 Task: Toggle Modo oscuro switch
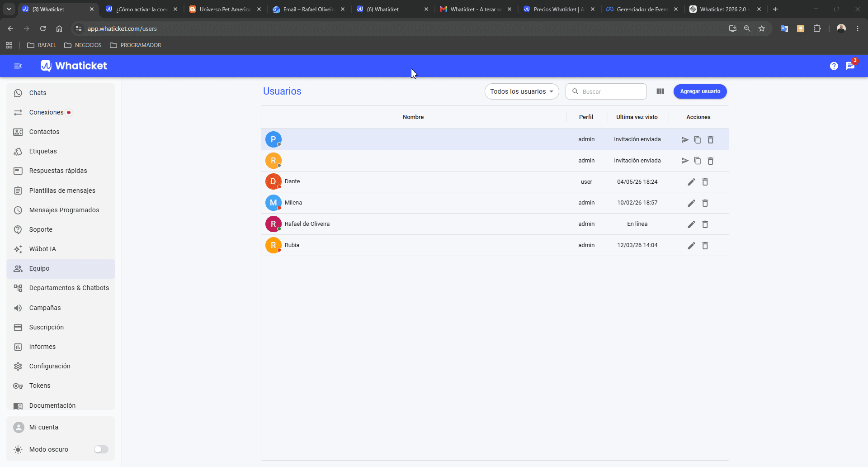point(101,449)
